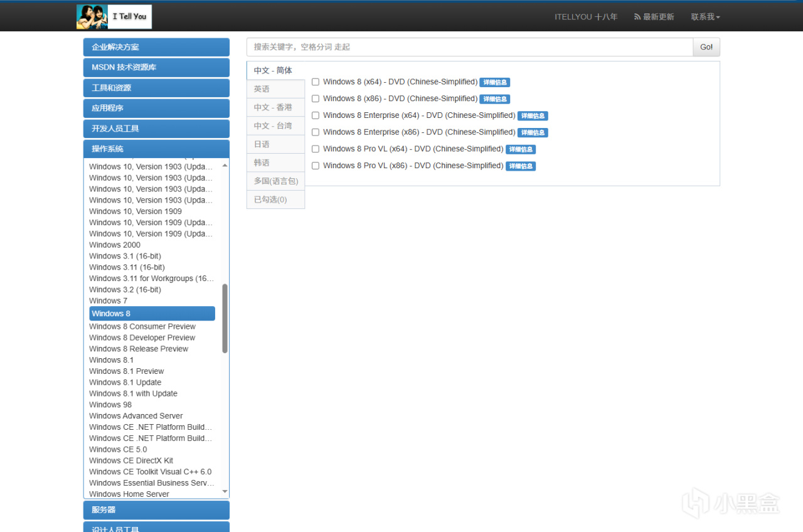Expand the 企业解决方案 category panel

click(156, 47)
